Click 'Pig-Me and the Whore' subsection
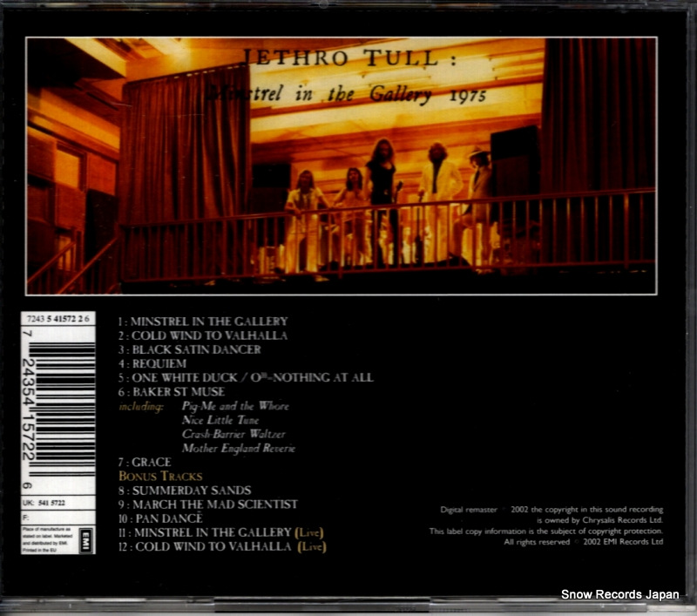Image resolution: width=697 pixels, height=616 pixels. coord(235,406)
